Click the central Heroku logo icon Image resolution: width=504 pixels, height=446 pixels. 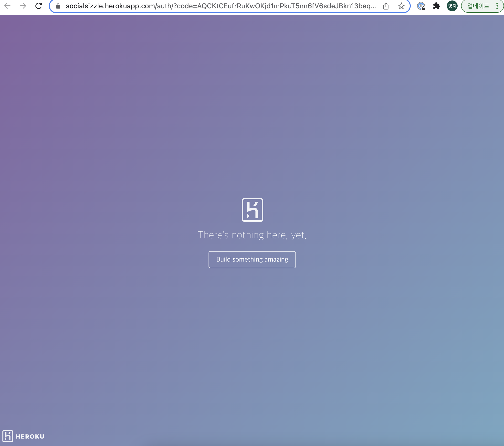[252, 210]
